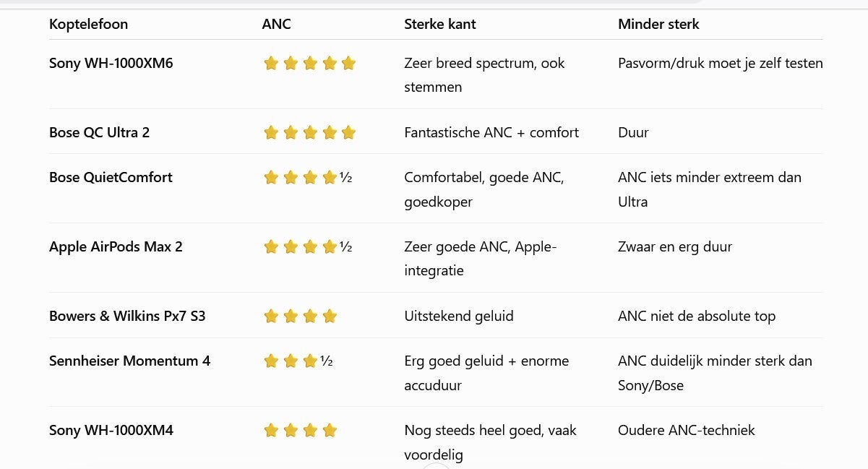Select the Bose QuietComfort star rating
The image size is (868, 469).
308,178
